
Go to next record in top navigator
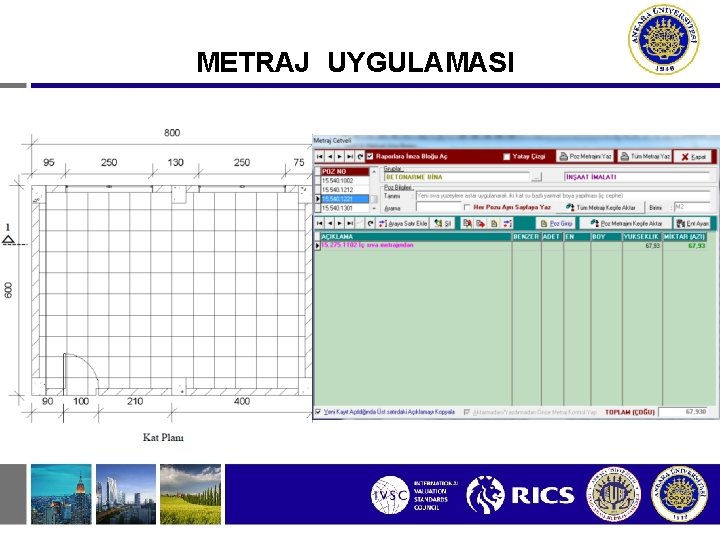pyautogui.click(x=339, y=157)
